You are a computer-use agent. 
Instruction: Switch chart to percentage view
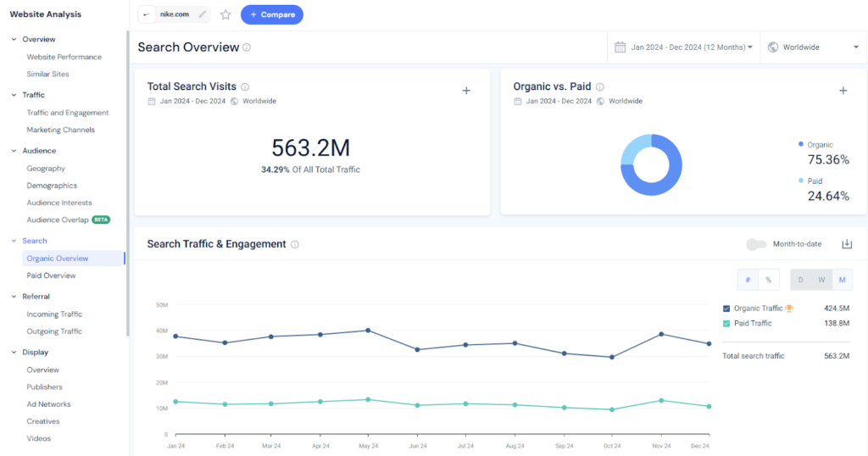pos(769,280)
